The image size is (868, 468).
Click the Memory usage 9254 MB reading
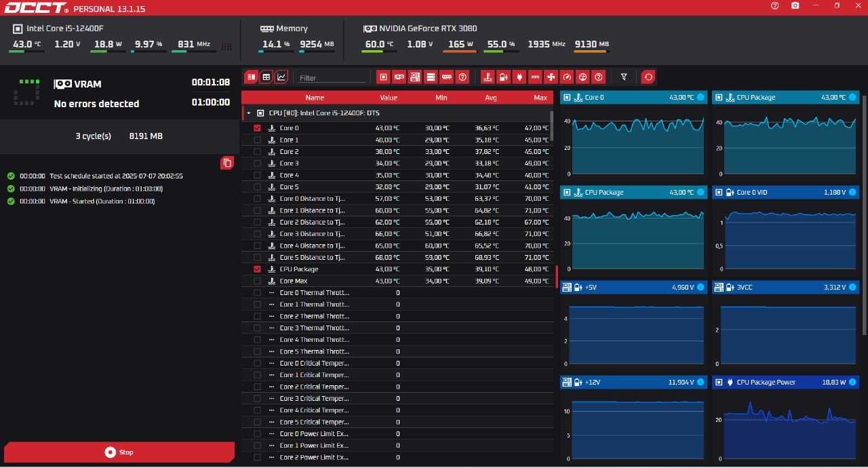(x=317, y=44)
